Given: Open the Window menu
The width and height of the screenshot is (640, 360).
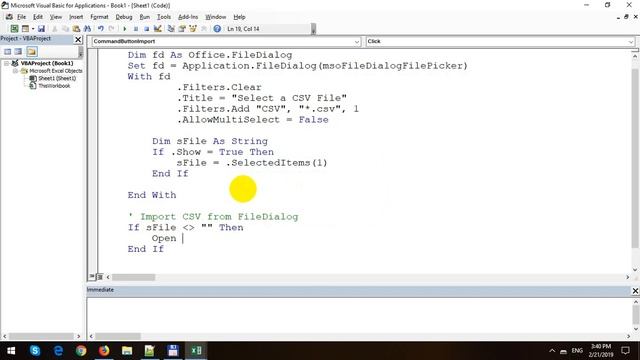Looking at the screenshot, I should point(216,17).
